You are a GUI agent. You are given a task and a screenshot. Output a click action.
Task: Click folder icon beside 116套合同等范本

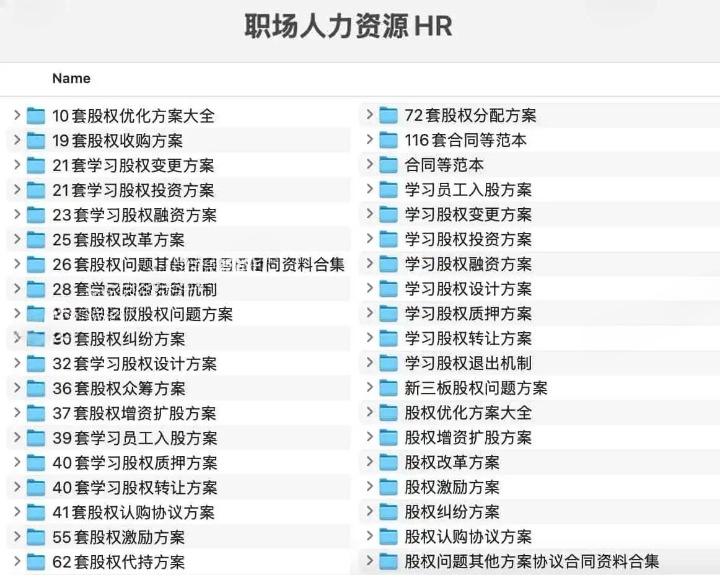tap(388, 141)
